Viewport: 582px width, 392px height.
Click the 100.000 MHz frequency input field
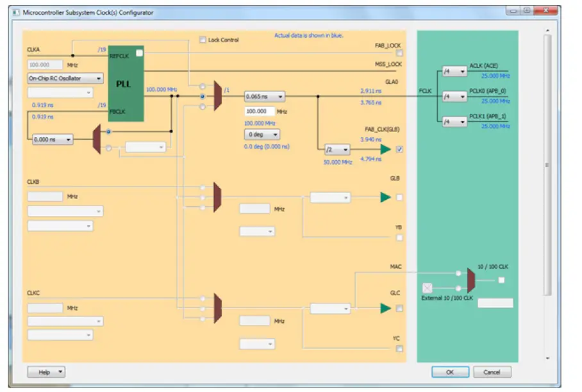pos(260,111)
